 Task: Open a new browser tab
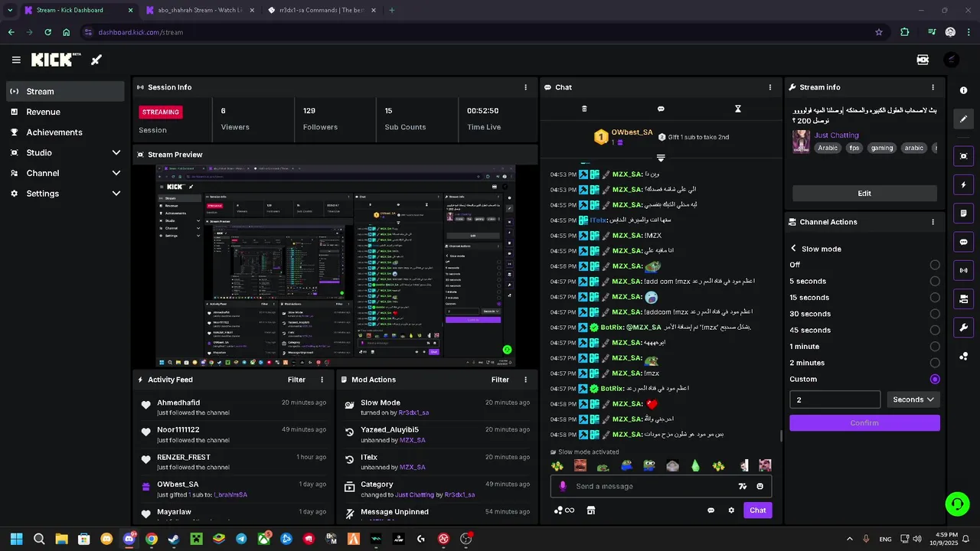tap(392, 10)
